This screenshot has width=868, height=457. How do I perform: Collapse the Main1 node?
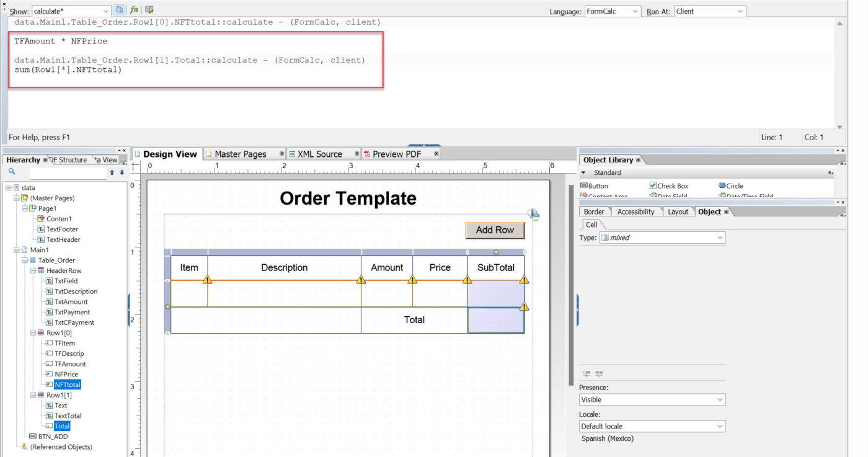tap(16, 250)
